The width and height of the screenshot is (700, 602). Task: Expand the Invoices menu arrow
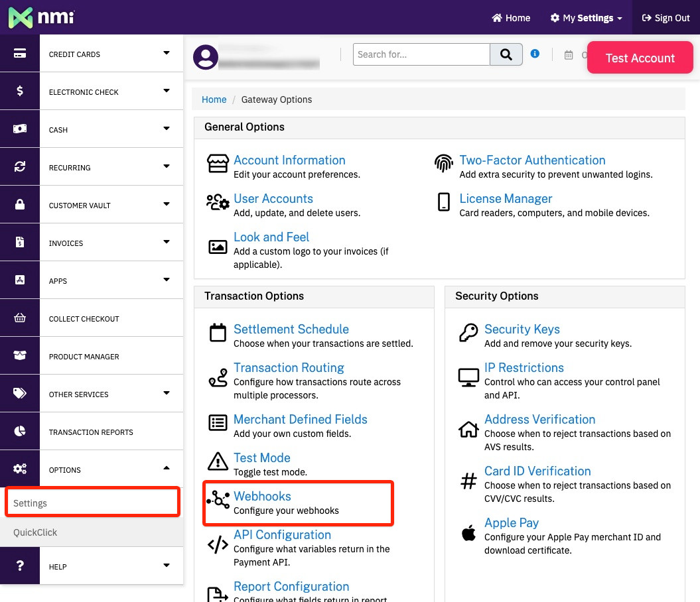[167, 242]
